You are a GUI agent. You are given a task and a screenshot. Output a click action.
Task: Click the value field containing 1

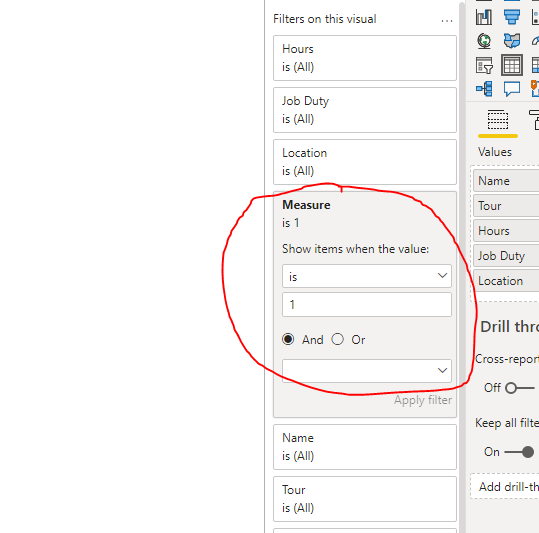[367, 304]
